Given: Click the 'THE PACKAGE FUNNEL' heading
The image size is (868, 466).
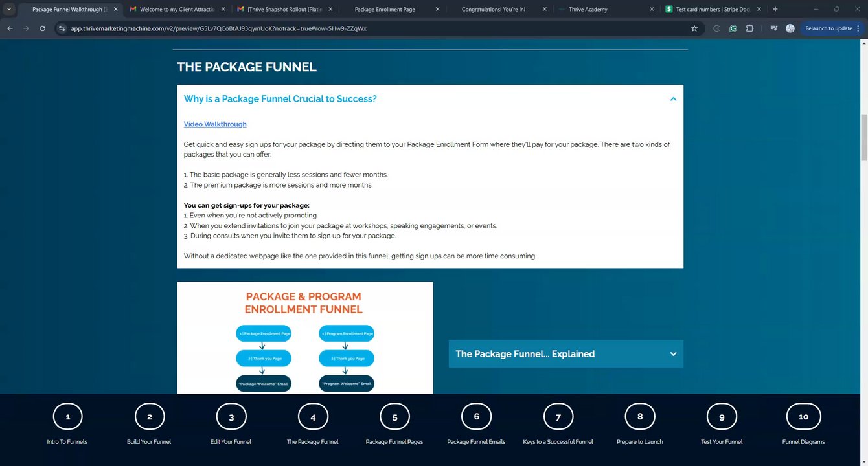Looking at the screenshot, I should click(247, 67).
